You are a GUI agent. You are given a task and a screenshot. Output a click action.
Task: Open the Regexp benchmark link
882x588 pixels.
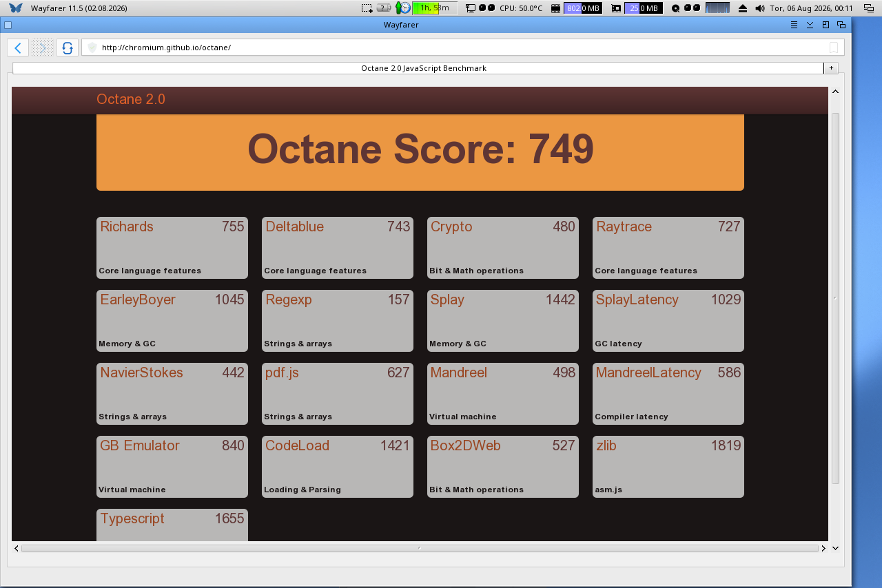tap(289, 300)
